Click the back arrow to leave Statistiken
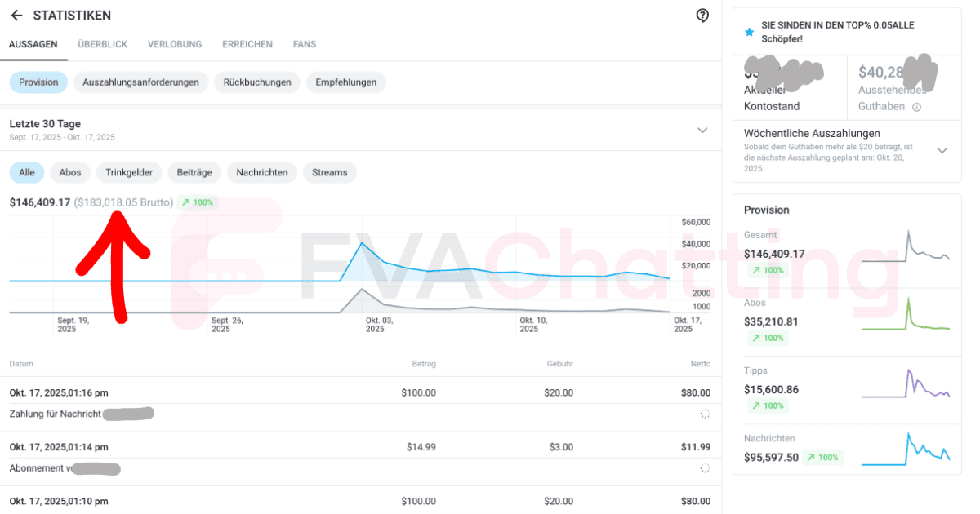Screen dimensions: 980x514 (x=16, y=15)
